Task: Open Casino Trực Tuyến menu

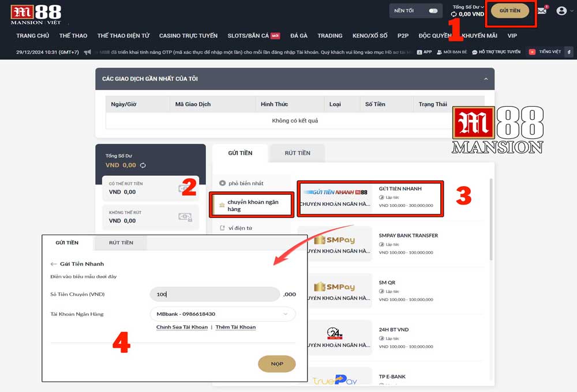Action: [188, 36]
